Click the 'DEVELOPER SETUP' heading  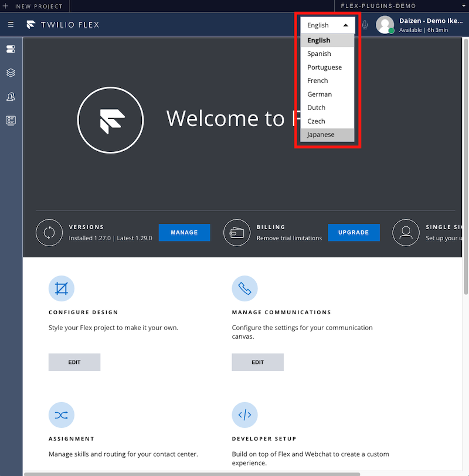tap(264, 439)
